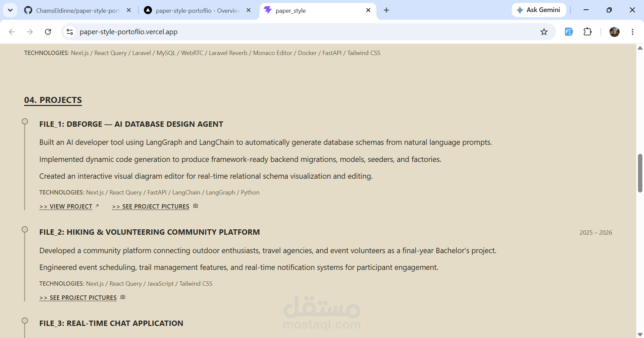Restore down the Chrome window

(x=609, y=10)
